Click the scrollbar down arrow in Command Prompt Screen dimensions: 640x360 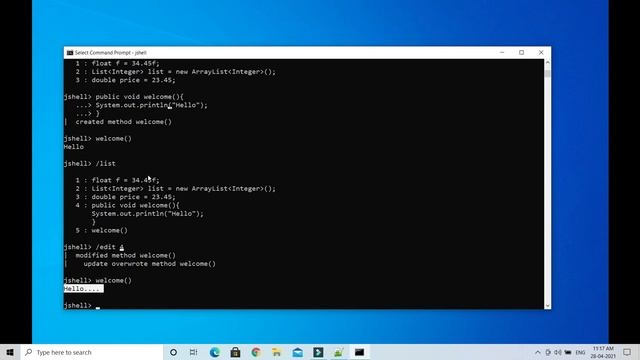point(548,306)
